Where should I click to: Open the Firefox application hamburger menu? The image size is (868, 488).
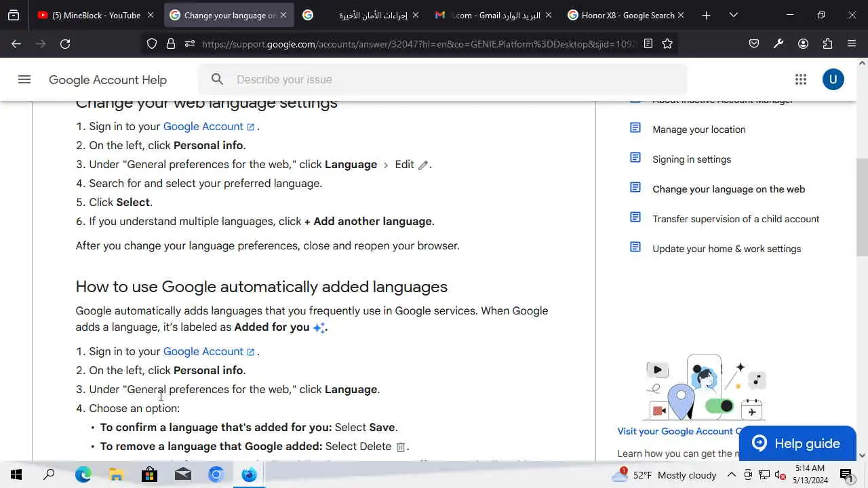(x=852, y=43)
